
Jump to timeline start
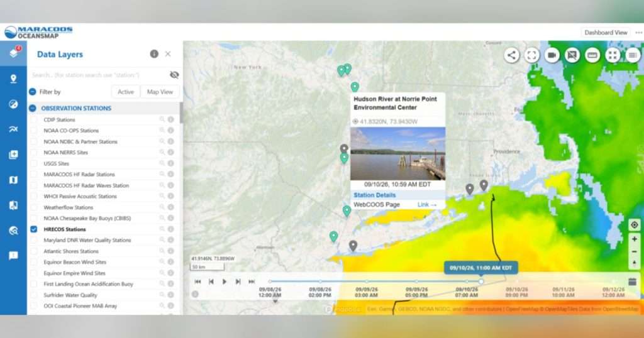tap(197, 282)
